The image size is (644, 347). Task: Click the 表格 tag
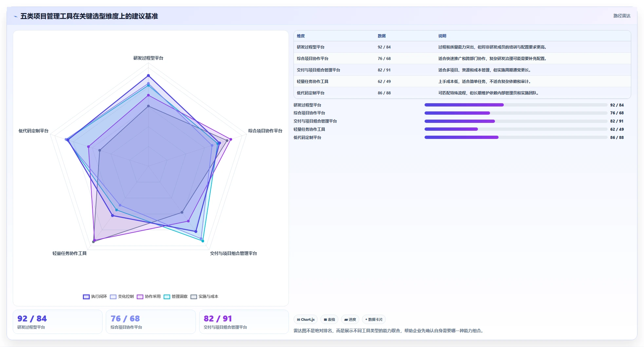(329, 319)
